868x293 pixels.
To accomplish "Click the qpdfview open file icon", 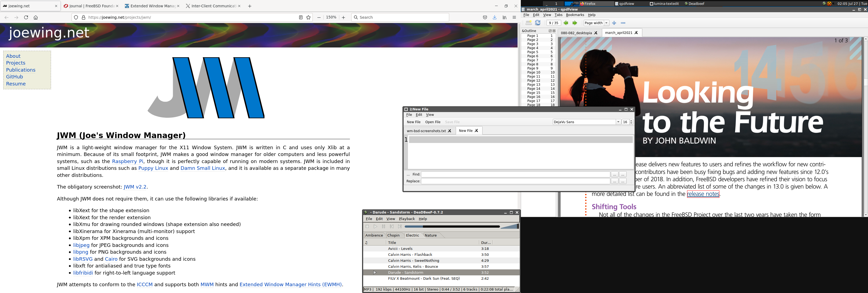I will pyautogui.click(x=528, y=23).
